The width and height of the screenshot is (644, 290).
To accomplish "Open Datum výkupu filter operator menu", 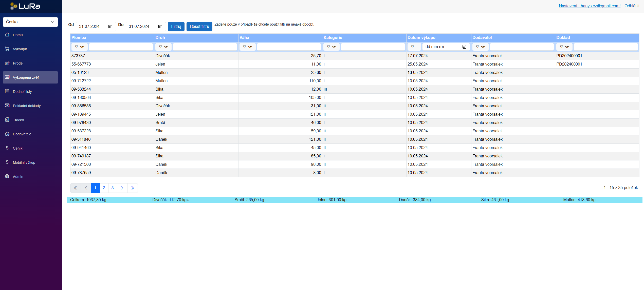I will point(414,47).
